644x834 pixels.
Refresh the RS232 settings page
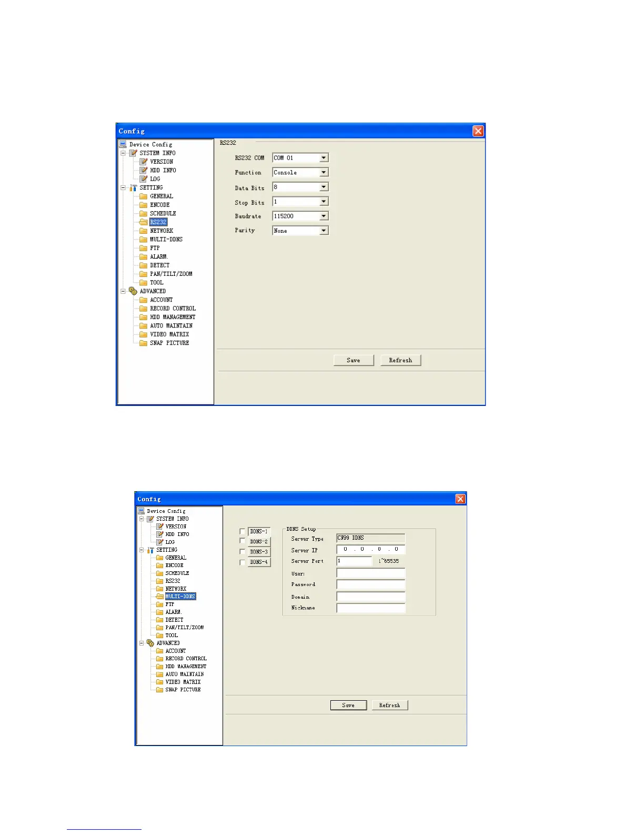pos(400,360)
